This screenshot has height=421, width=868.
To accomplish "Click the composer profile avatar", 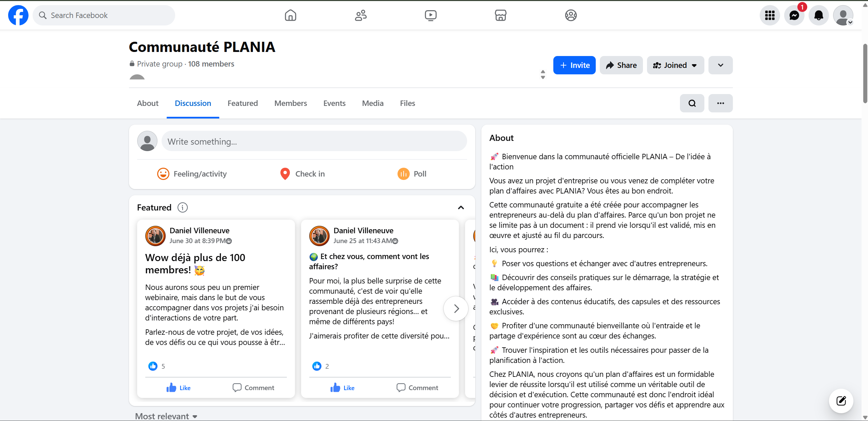I will (147, 141).
